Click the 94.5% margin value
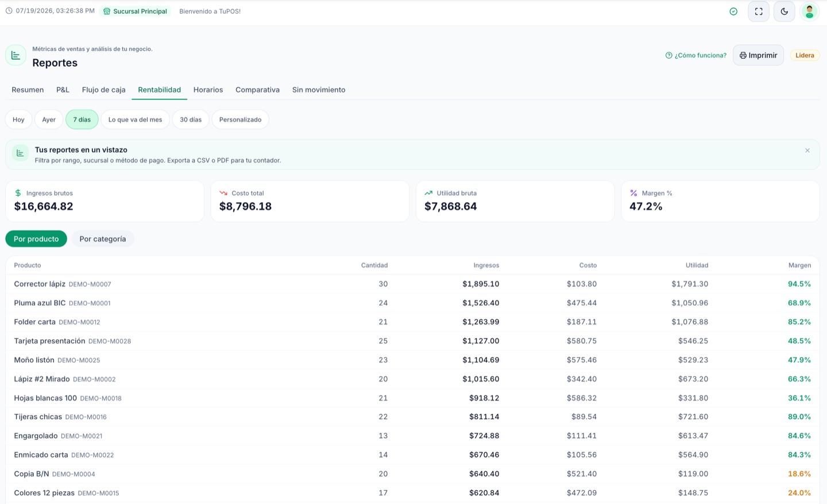Viewport: 827px width, 504px height. pyautogui.click(x=799, y=284)
